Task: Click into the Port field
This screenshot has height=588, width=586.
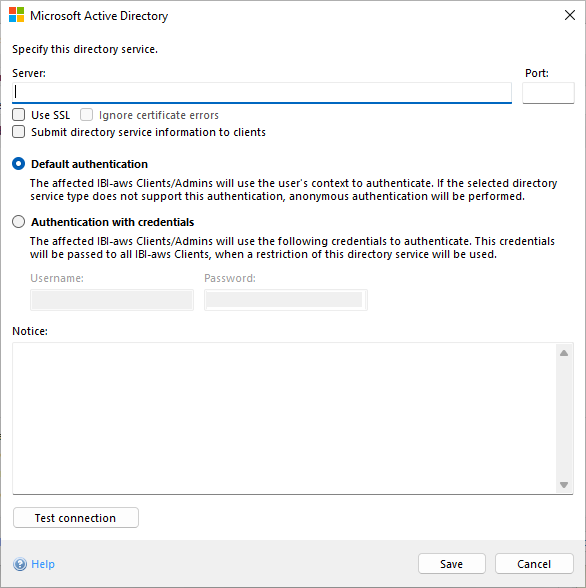Action: (548, 93)
